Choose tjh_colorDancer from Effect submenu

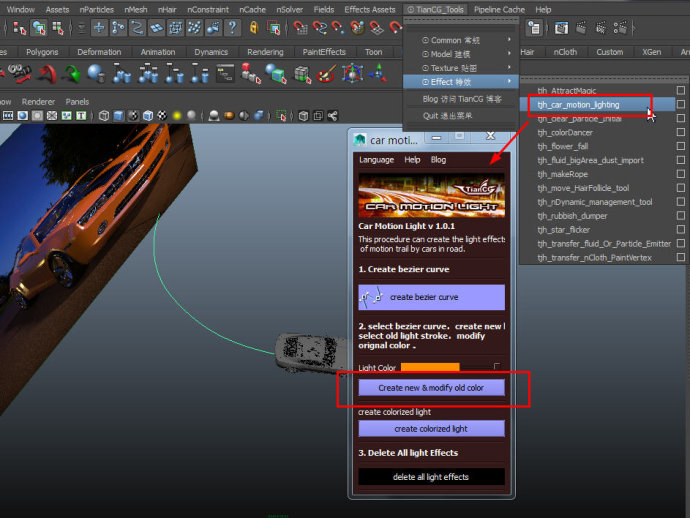pyautogui.click(x=565, y=132)
